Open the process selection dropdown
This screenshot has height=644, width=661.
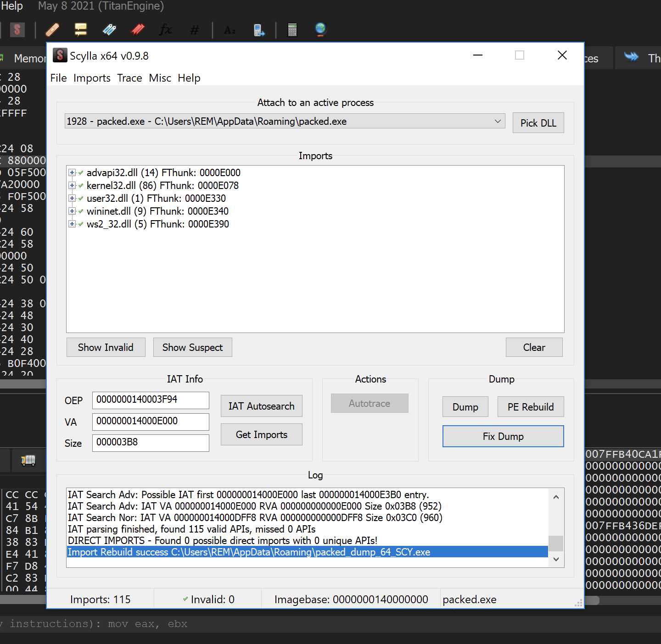pyautogui.click(x=285, y=121)
